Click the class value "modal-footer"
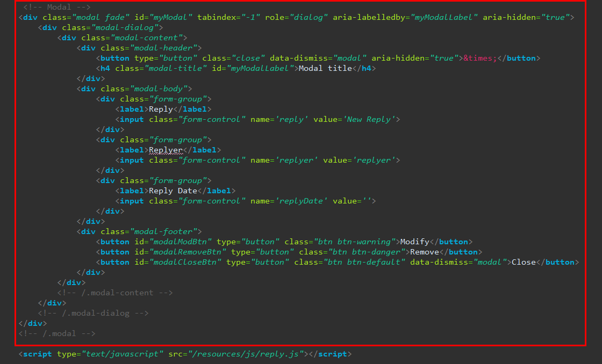 pyautogui.click(x=163, y=232)
